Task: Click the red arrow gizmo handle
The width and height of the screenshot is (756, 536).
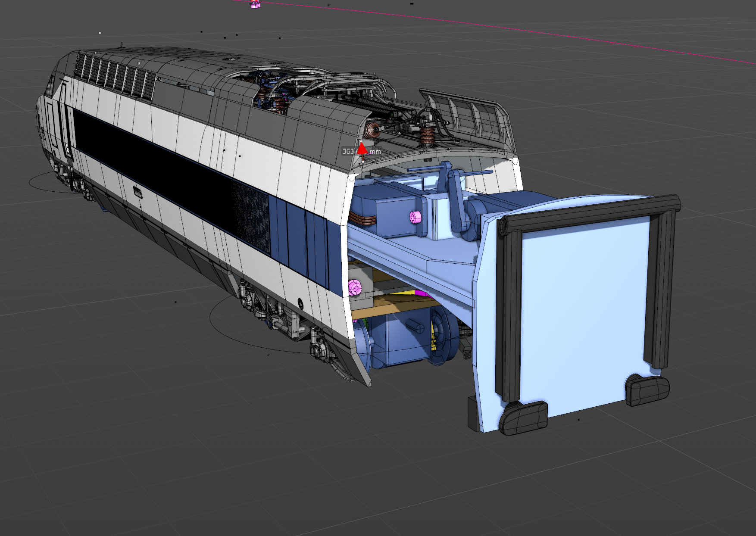Action: click(x=362, y=149)
